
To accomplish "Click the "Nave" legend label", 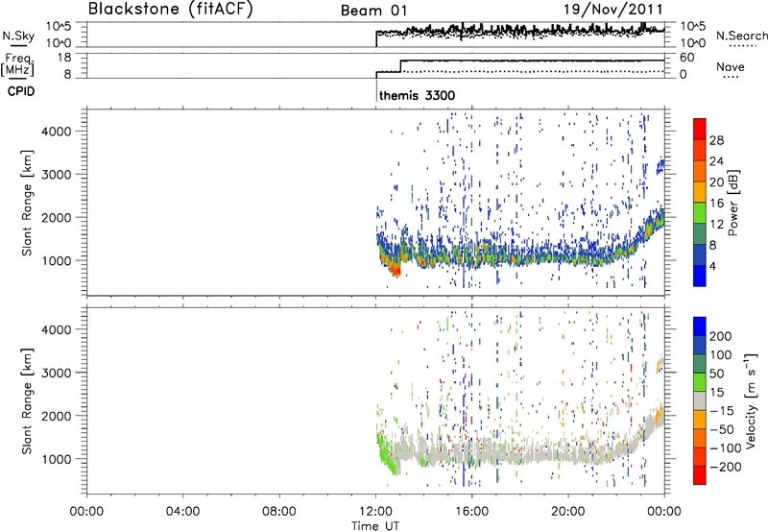I will (x=731, y=66).
